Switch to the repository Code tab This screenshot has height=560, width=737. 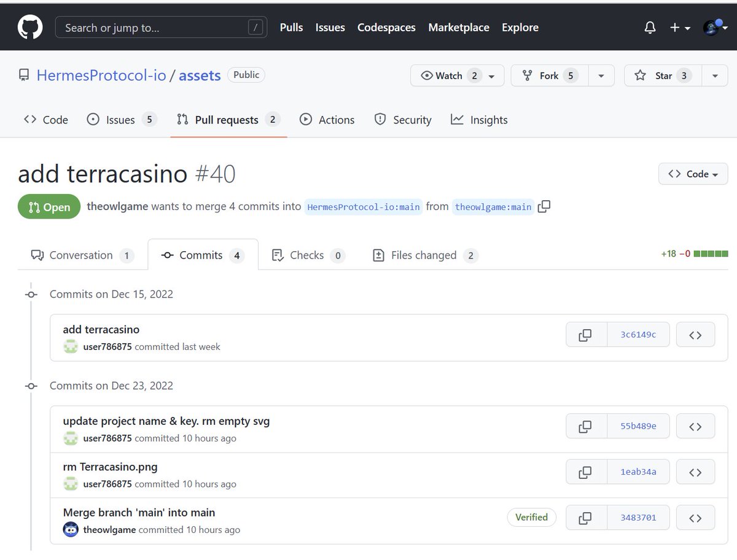pyautogui.click(x=45, y=120)
